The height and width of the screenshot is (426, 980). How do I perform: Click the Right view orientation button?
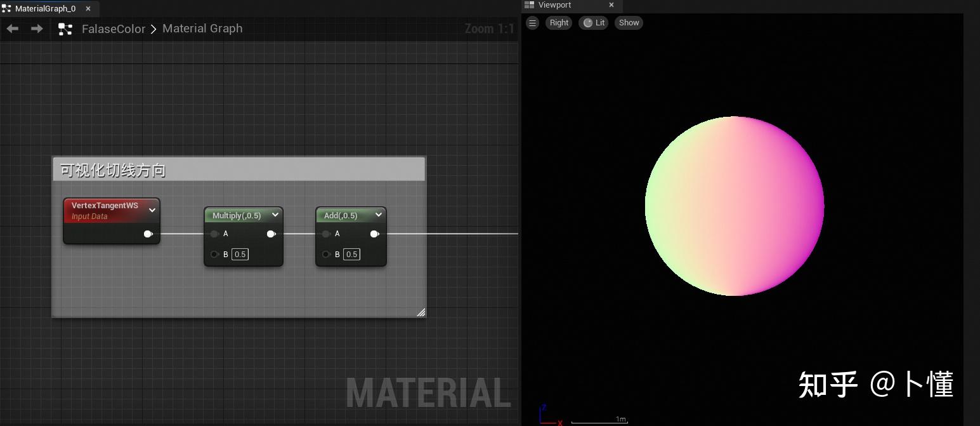click(558, 22)
